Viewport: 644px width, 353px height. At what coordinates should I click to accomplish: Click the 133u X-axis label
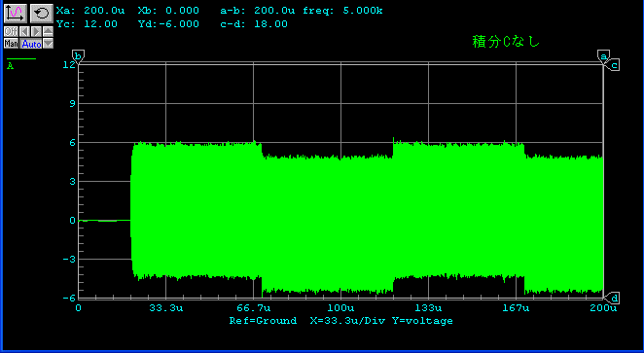428,308
